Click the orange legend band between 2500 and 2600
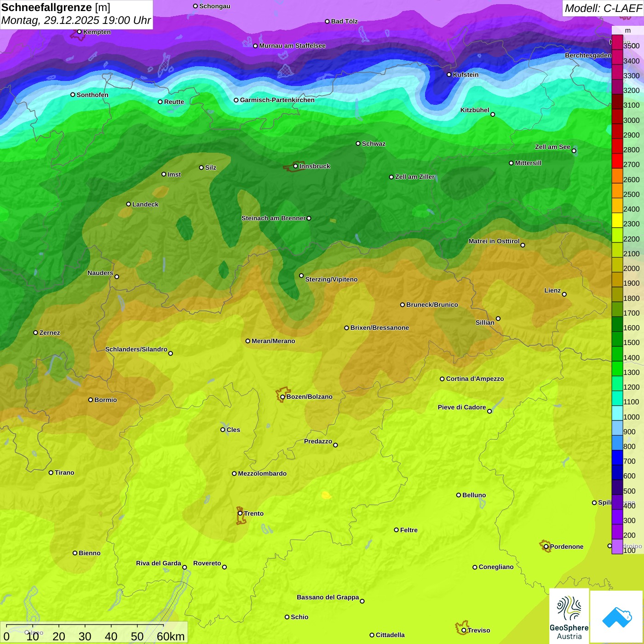Screen dimensions: 644x644 [617, 191]
